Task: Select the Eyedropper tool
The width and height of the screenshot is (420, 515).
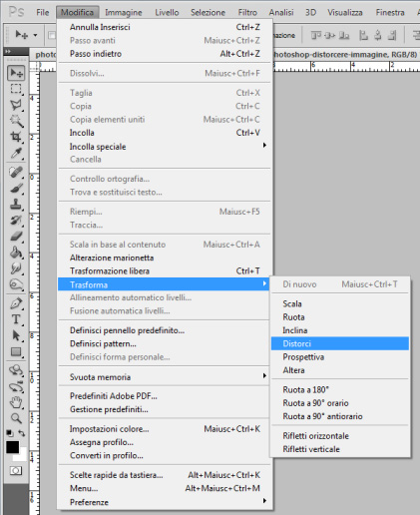Action: point(16,153)
